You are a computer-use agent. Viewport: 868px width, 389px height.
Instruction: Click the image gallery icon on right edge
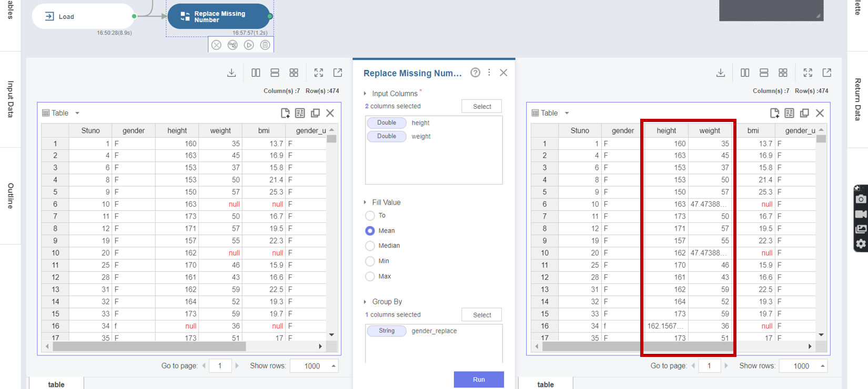click(861, 229)
